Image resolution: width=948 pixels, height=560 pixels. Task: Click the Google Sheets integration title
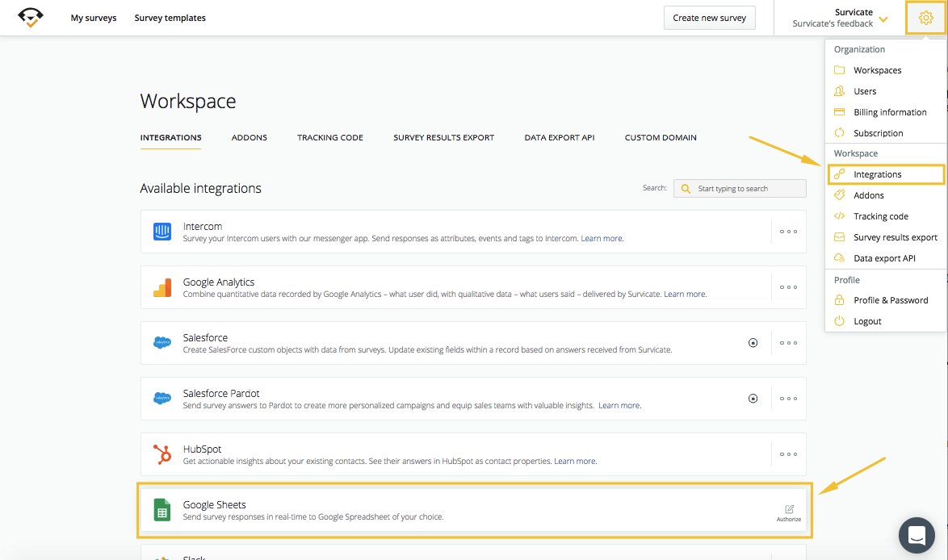(x=214, y=504)
